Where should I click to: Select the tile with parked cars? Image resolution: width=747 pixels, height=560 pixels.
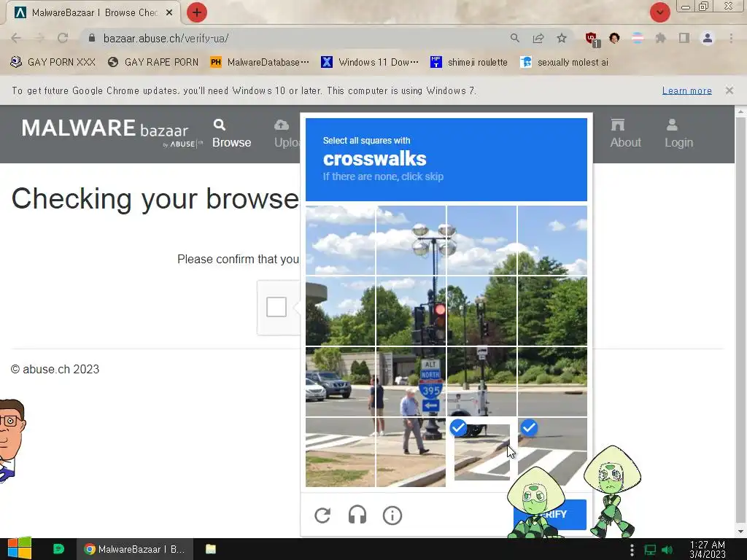point(340,381)
